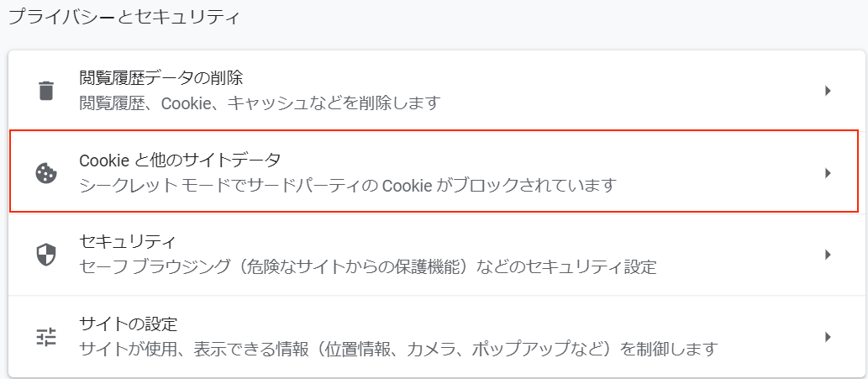Click the 閲覧履歴、Cookie、キャッシュ description text
The width and height of the screenshot is (868, 379).
pos(260,103)
